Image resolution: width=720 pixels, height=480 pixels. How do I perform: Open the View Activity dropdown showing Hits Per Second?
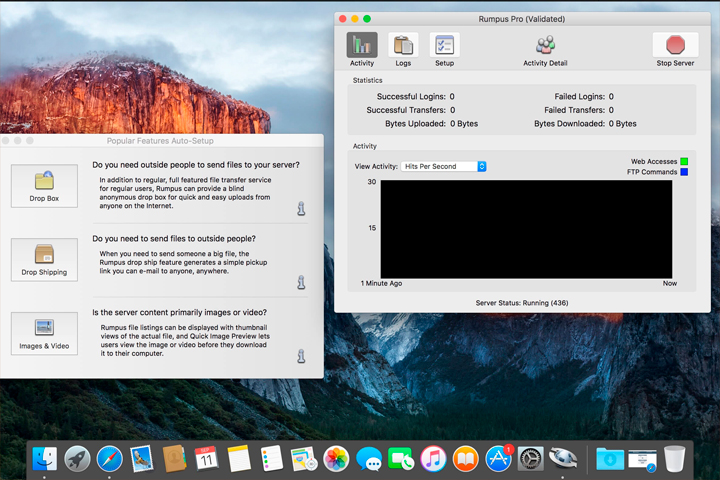pos(443,166)
